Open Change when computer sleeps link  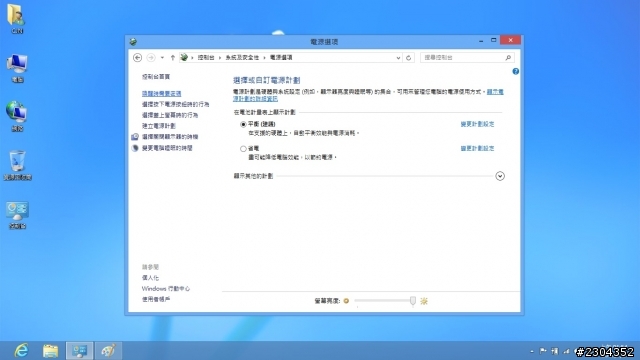click(x=167, y=148)
